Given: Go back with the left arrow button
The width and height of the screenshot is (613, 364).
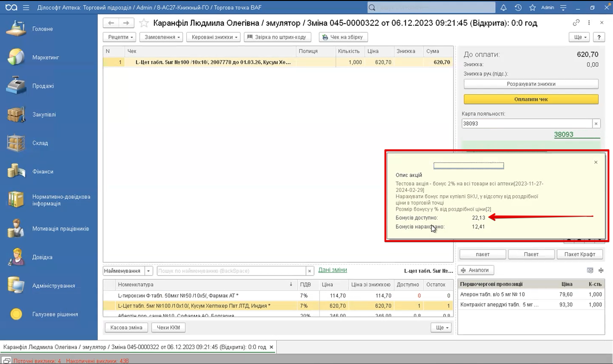Looking at the screenshot, I should (x=111, y=23).
